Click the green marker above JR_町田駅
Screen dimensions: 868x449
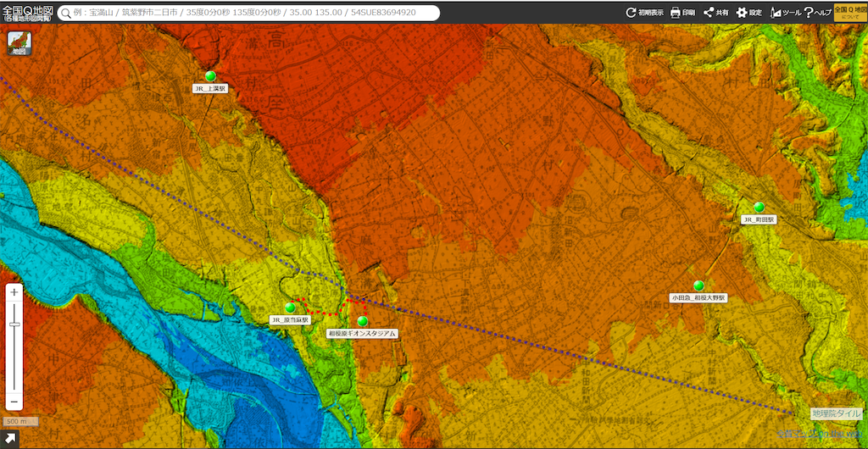click(759, 208)
